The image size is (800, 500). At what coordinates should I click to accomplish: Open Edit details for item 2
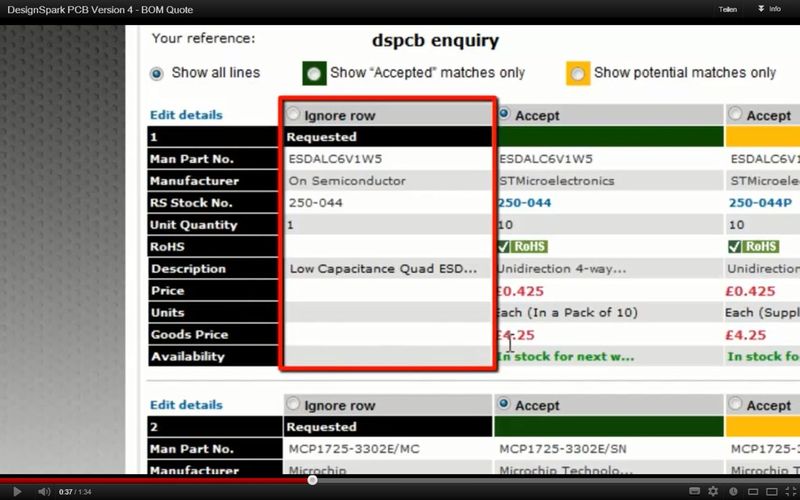pos(186,405)
